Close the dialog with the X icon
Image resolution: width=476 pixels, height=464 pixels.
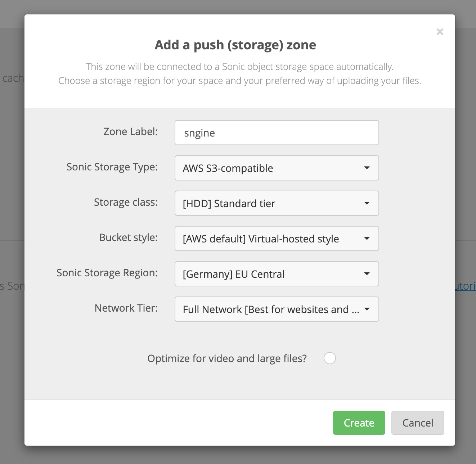[x=440, y=32]
